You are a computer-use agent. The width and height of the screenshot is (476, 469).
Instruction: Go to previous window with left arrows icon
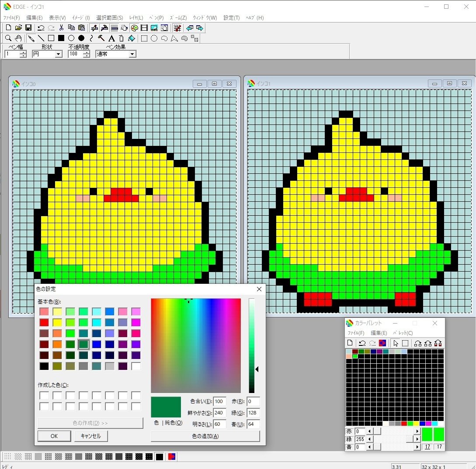(x=190, y=28)
